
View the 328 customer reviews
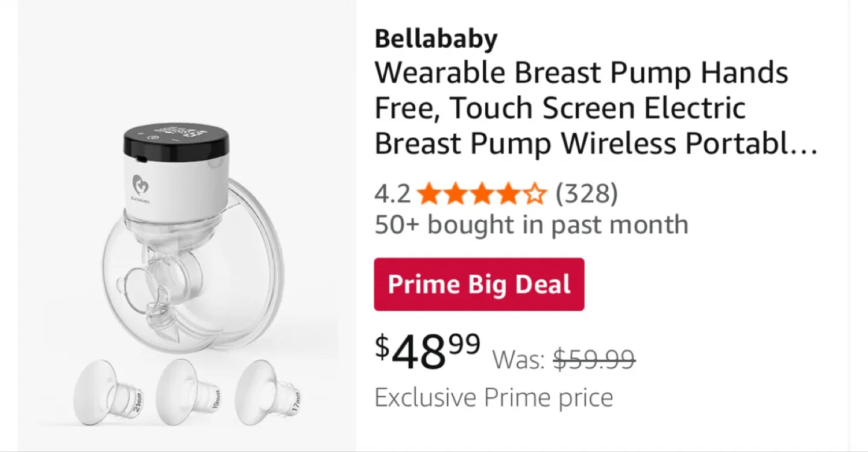click(x=586, y=194)
